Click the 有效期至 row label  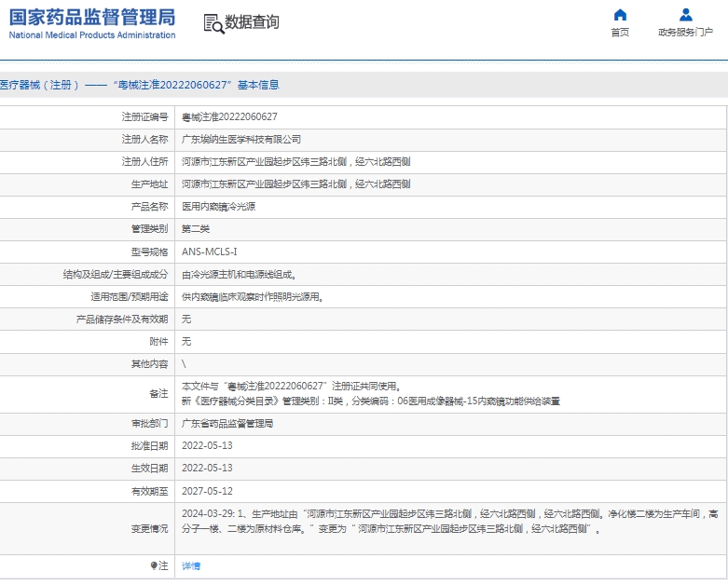[149, 491]
